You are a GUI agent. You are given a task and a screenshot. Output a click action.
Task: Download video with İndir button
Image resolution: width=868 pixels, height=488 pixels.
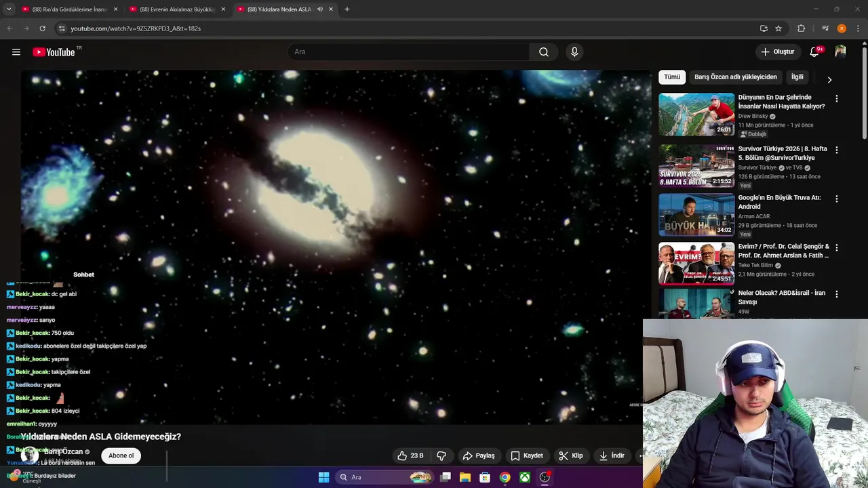click(x=612, y=455)
